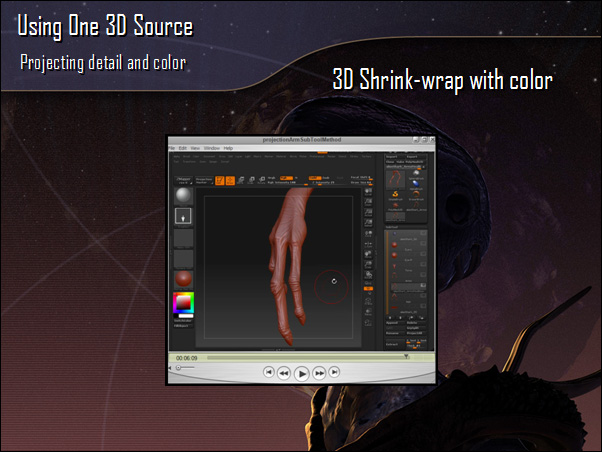
Task: Select the Rotate transform icon in top shelf
Action: (261, 180)
